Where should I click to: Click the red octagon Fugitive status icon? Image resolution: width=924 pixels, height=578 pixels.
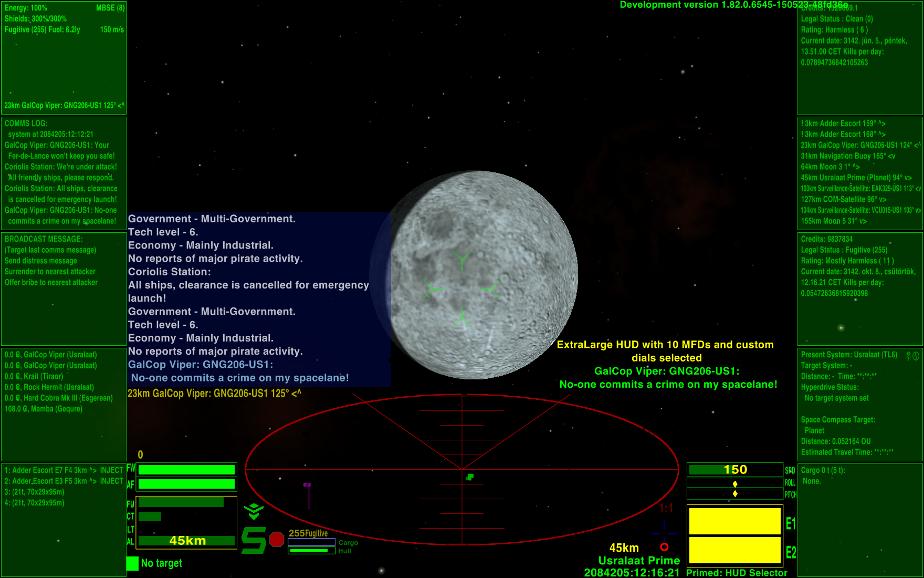coord(276,539)
